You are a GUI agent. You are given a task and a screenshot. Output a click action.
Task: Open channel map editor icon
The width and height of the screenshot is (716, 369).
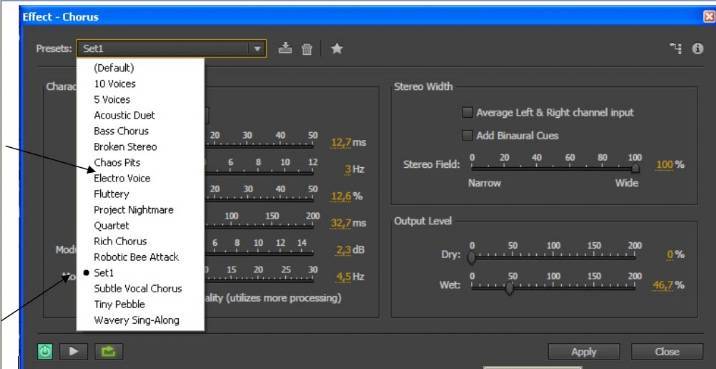point(676,48)
